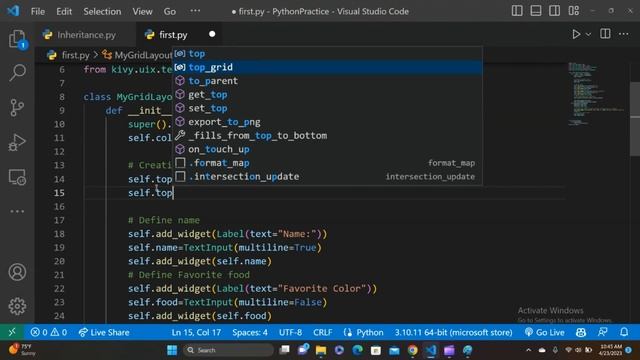640x360 pixels.
Task: Open the File menu
Action: (38, 11)
